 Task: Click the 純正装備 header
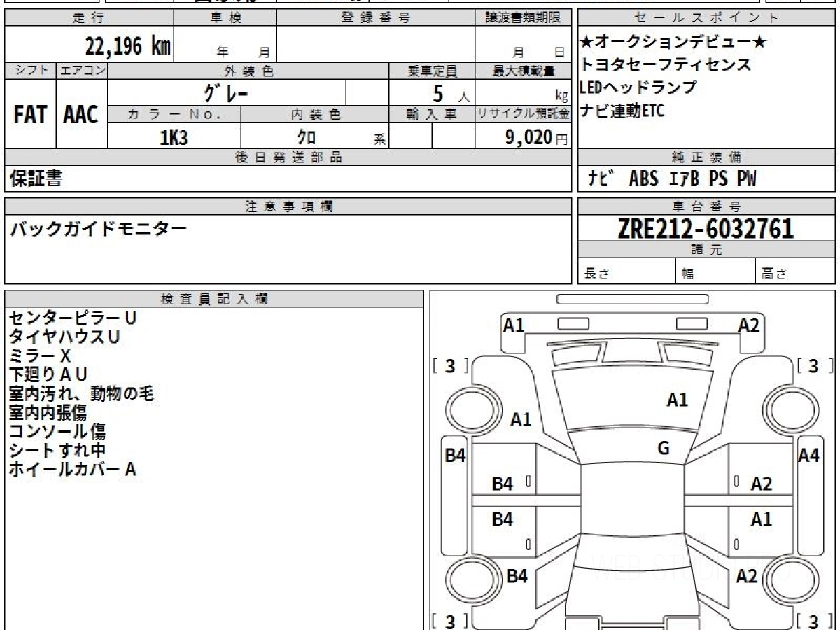706,157
